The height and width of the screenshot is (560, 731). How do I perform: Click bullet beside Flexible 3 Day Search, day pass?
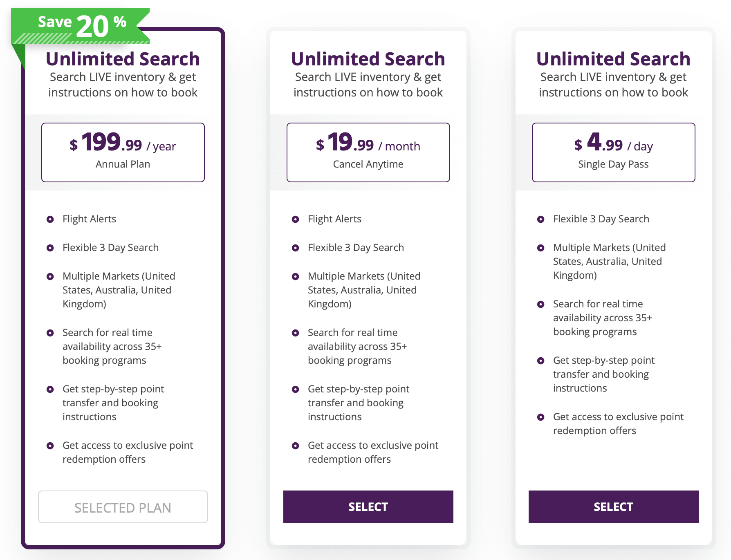coord(541,220)
